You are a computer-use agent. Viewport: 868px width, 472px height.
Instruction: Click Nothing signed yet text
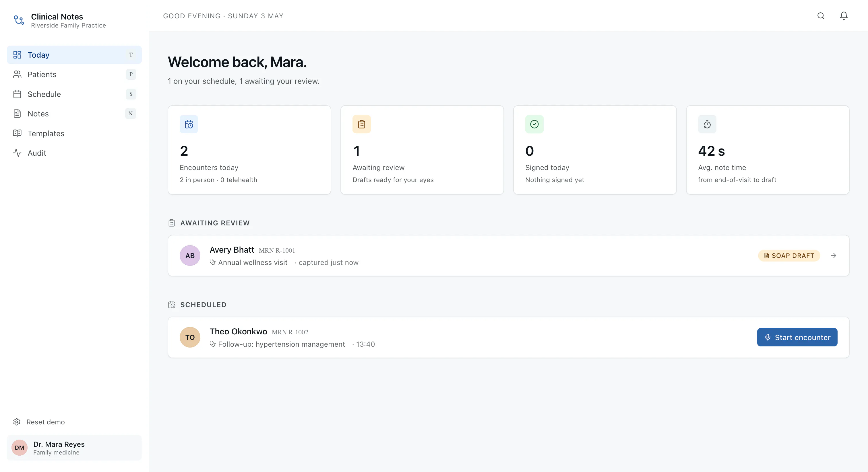coord(555,180)
